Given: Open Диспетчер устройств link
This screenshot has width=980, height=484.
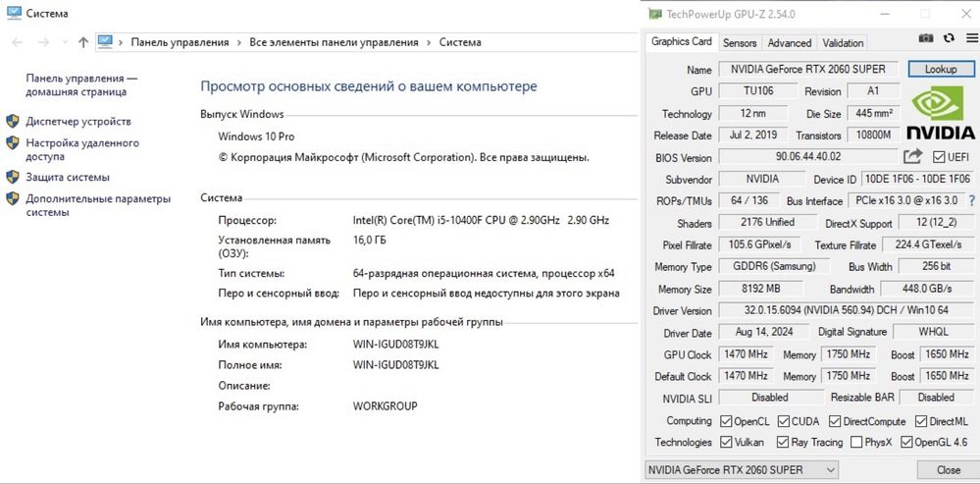Looking at the screenshot, I should [78, 122].
